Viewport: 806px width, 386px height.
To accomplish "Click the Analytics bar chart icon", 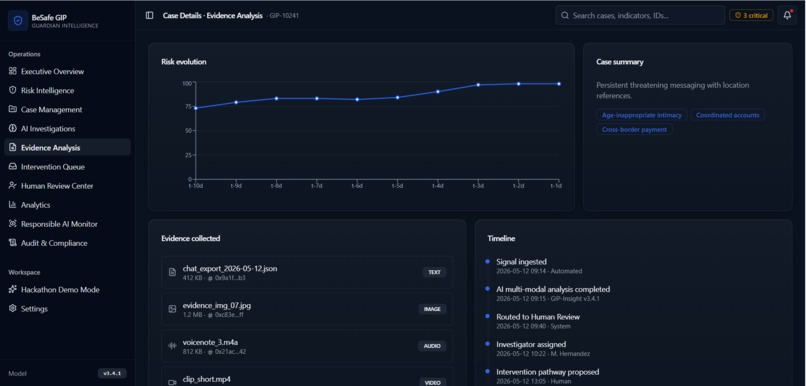I will [x=13, y=205].
